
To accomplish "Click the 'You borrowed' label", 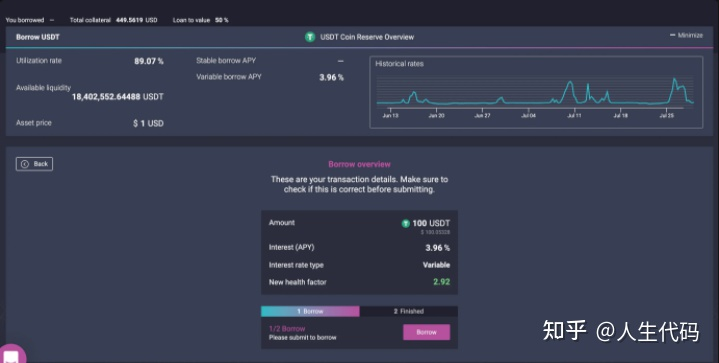I will point(25,20).
